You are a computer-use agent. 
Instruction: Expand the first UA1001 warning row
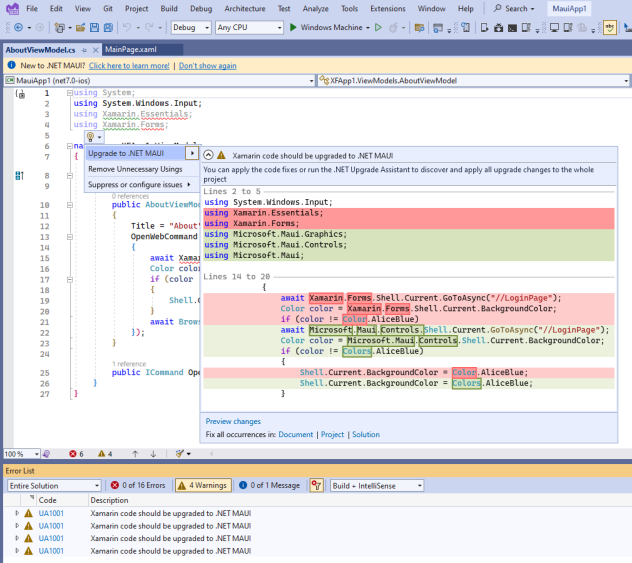click(x=16, y=513)
